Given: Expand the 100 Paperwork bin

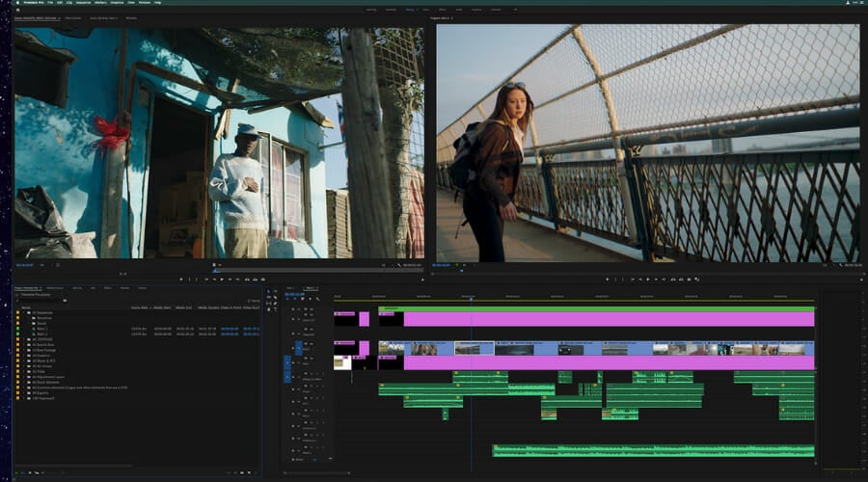Looking at the screenshot, I should pos(24,398).
